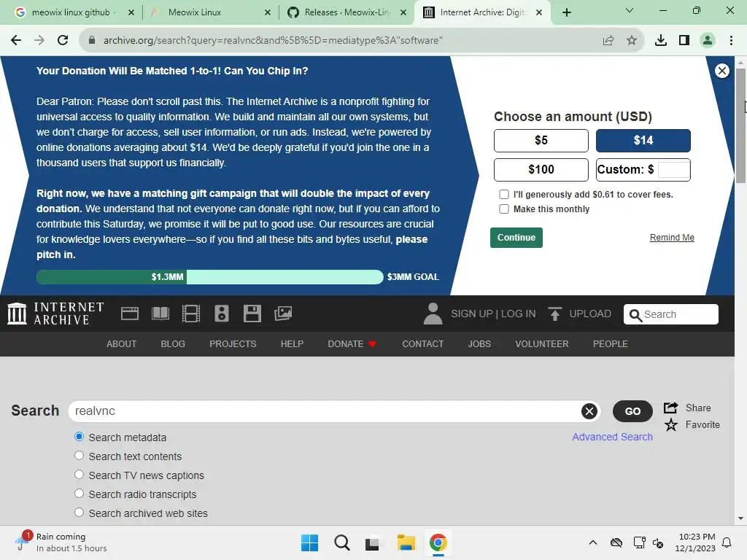Open the CONTACT menu item

click(422, 344)
